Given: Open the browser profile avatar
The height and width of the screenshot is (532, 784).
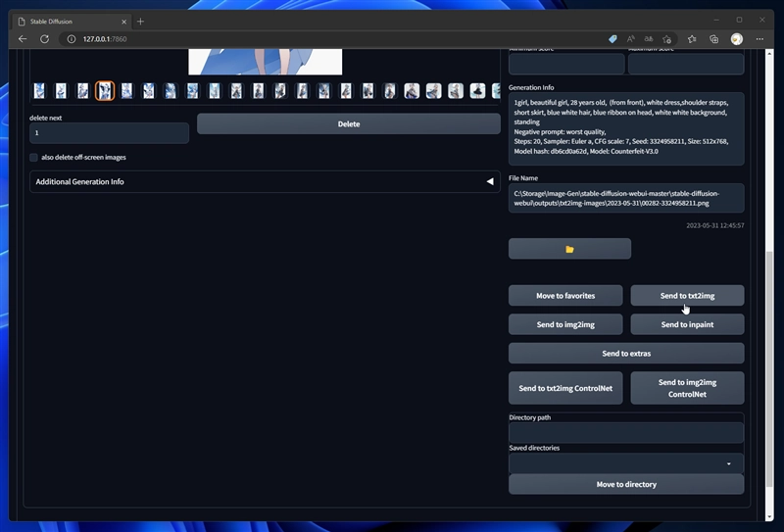Looking at the screenshot, I should (x=737, y=39).
